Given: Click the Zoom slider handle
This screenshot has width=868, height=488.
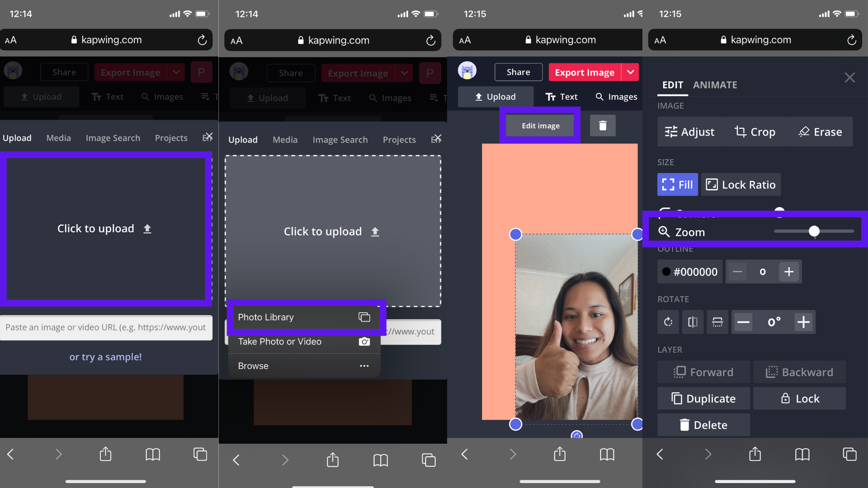Looking at the screenshot, I should pyautogui.click(x=814, y=231).
